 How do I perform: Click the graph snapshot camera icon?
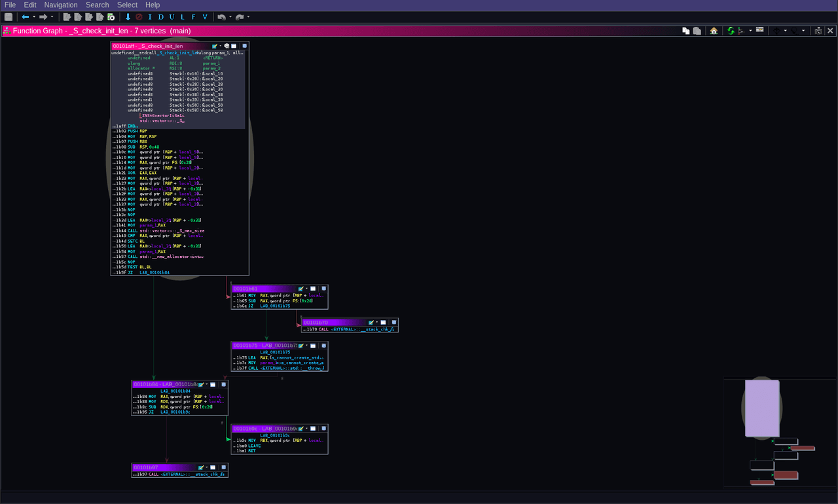[818, 31]
